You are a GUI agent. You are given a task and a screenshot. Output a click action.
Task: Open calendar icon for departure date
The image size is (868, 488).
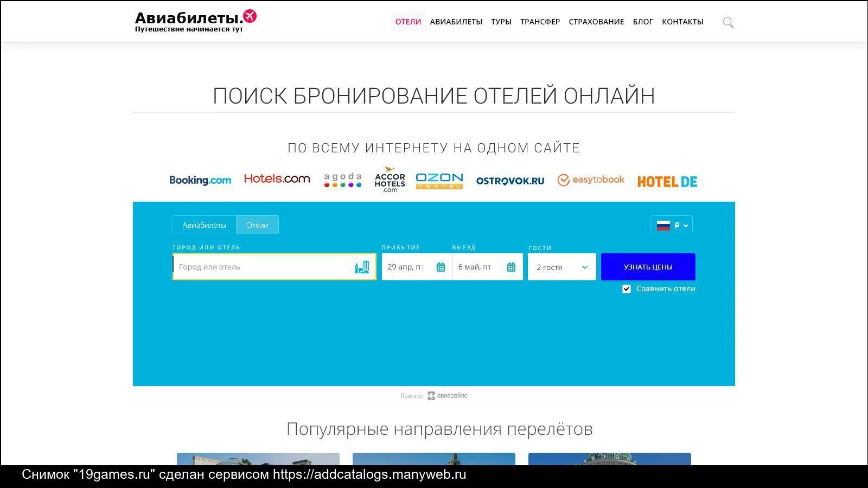point(511,267)
